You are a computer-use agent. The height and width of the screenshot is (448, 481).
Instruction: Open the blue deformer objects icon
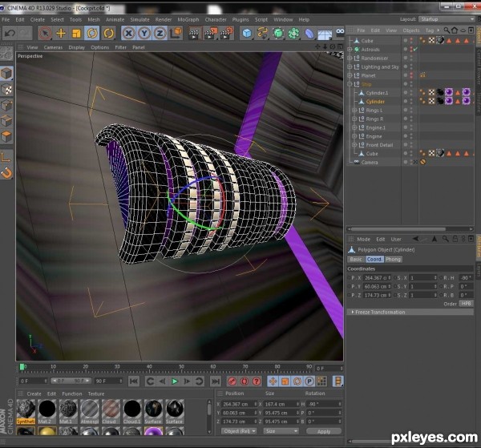(x=309, y=33)
